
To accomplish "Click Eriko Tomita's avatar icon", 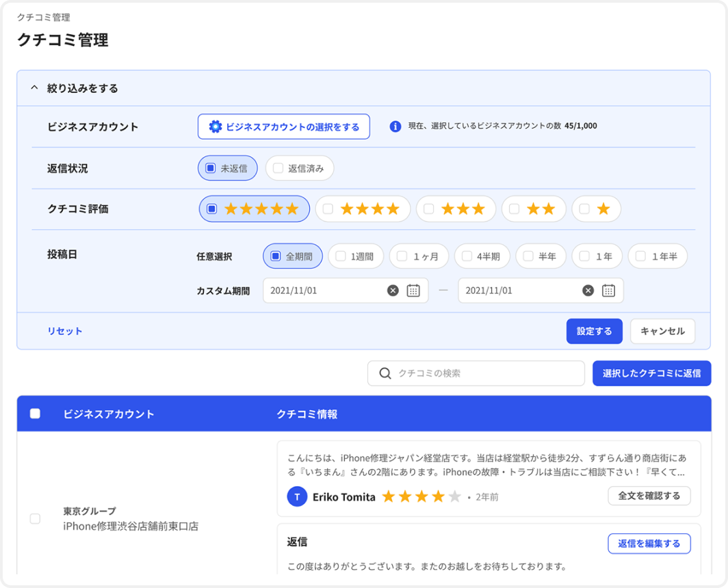I will click(296, 496).
